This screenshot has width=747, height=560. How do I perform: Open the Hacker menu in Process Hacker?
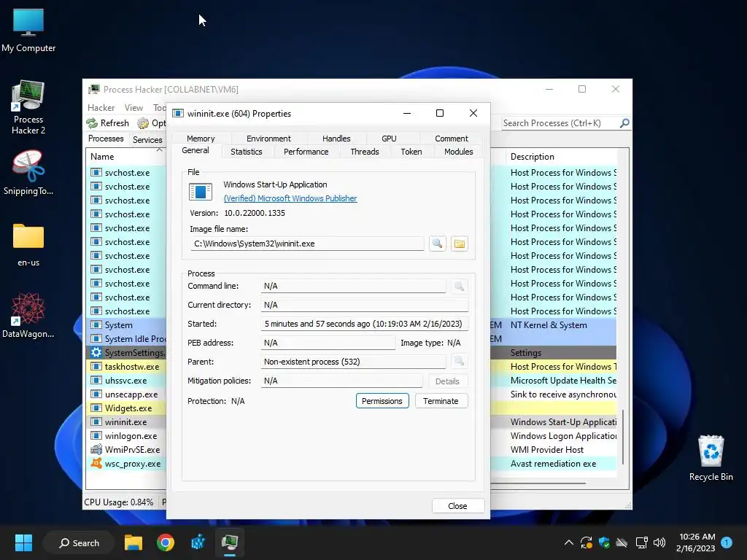[x=101, y=108]
